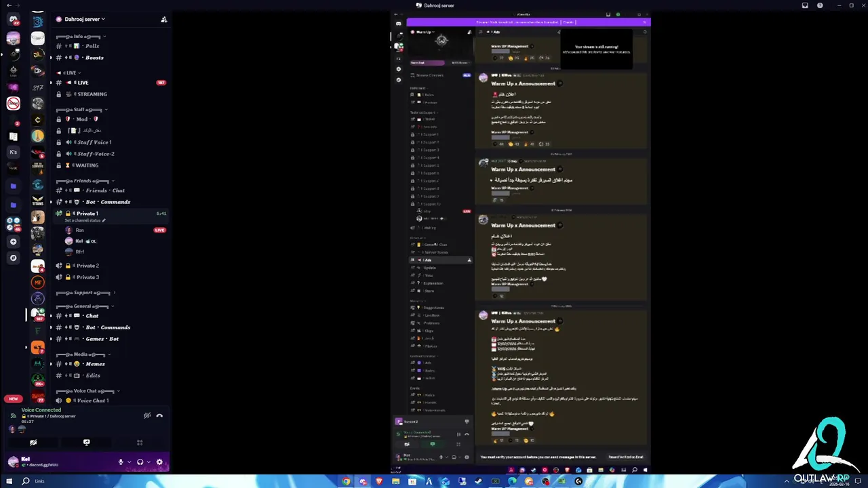Open the Help icon in title bar
The height and width of the screenshot is (488, 868).
(820, 5)
